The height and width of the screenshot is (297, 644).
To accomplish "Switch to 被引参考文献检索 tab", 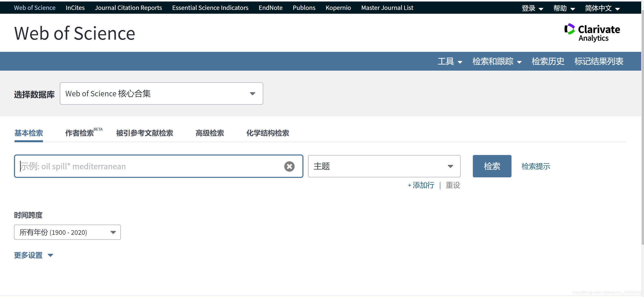I will pyautogui.click(x=144, y=133).
